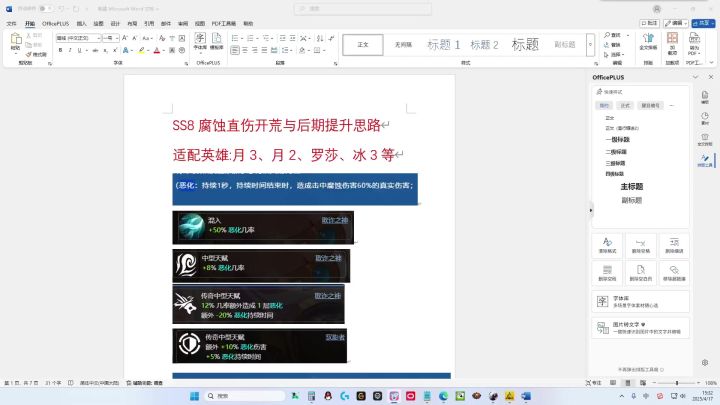Switch to the PDF工具集 ribbon tab

[x=224, y=23]
